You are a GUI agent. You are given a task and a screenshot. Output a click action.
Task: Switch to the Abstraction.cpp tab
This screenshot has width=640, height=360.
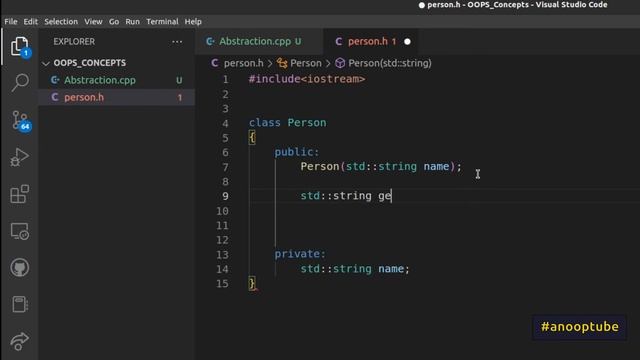pyautogui.click(x=259, y=42)
